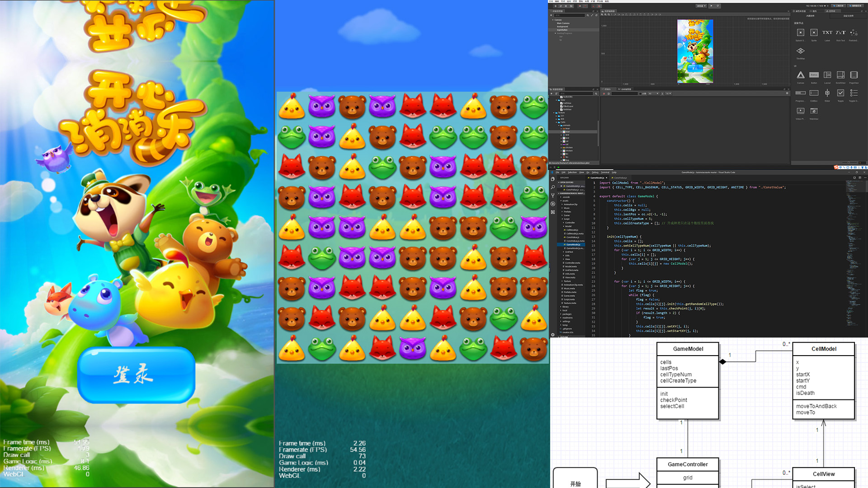Toggle the regex checkbox in Cocos console
868x488 pixels.
click(x=640, y=94)
